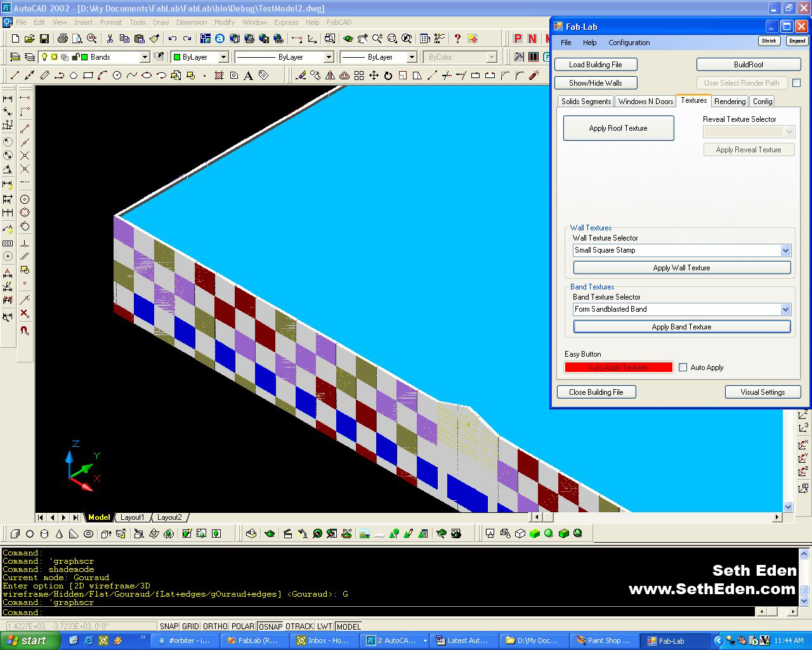Image resolution: width=812 pixels, height=650 pixels.
Task: Click the Apply Roof Texture button
Action: [618, 128]
